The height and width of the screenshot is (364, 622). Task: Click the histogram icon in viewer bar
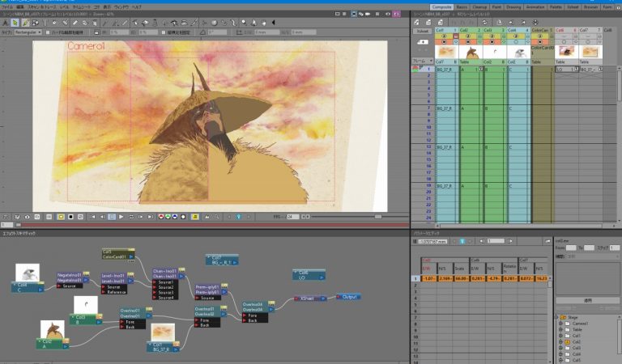pyautogui.click(x=207, y=217)
